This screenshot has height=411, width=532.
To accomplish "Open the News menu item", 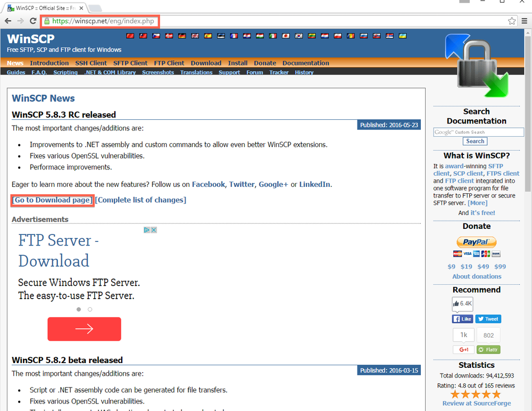I will (x=15, y=63).
